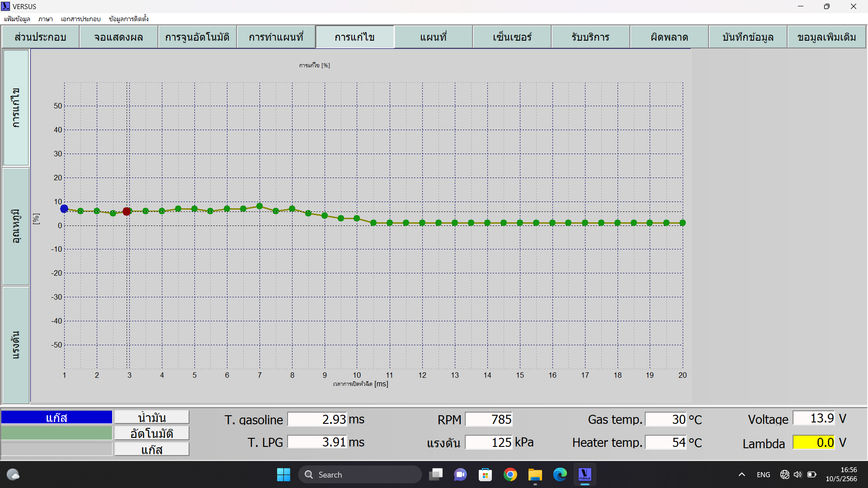Click the volume tray icon
Screen dimensions: 868x488
click(797, 474)
